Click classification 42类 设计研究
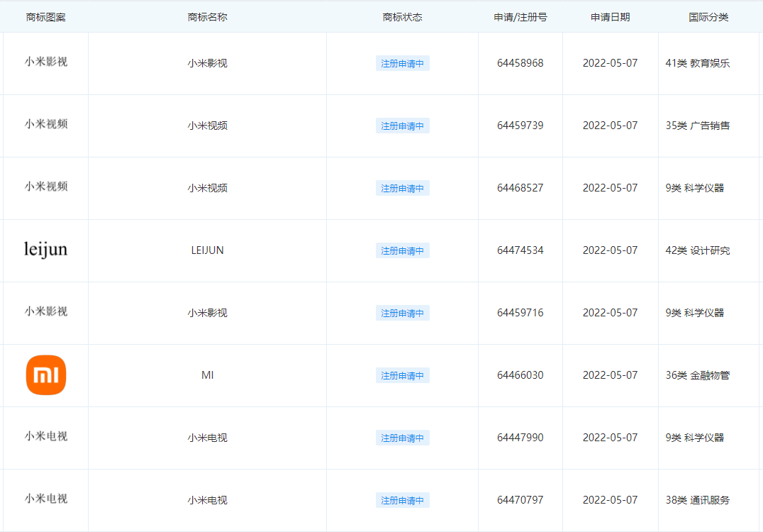Viewport: 763px width, 532px height. [x=697, y=250]
